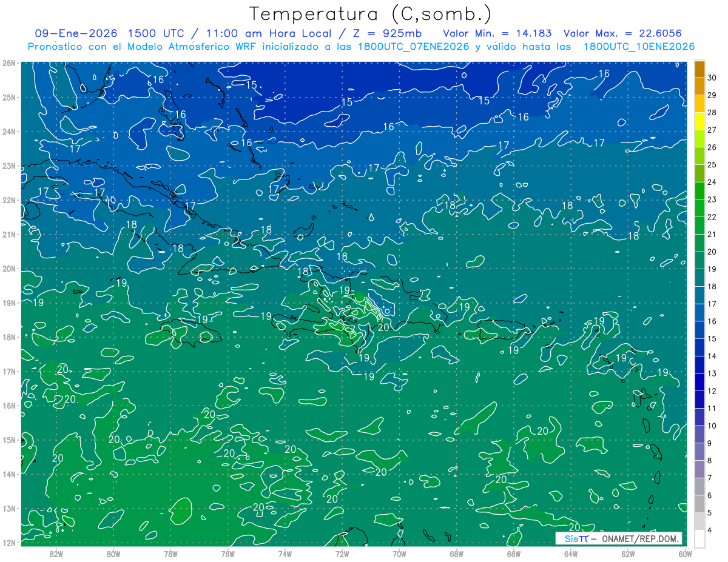Click the "60W" longitude axis label
The width and height of the screenshot is (728, 562).
point(685,554)
